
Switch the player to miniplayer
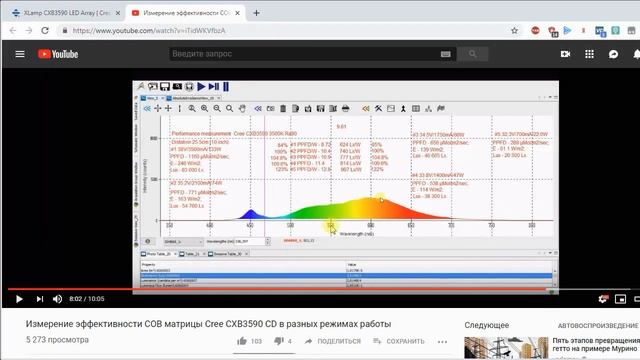620,299
